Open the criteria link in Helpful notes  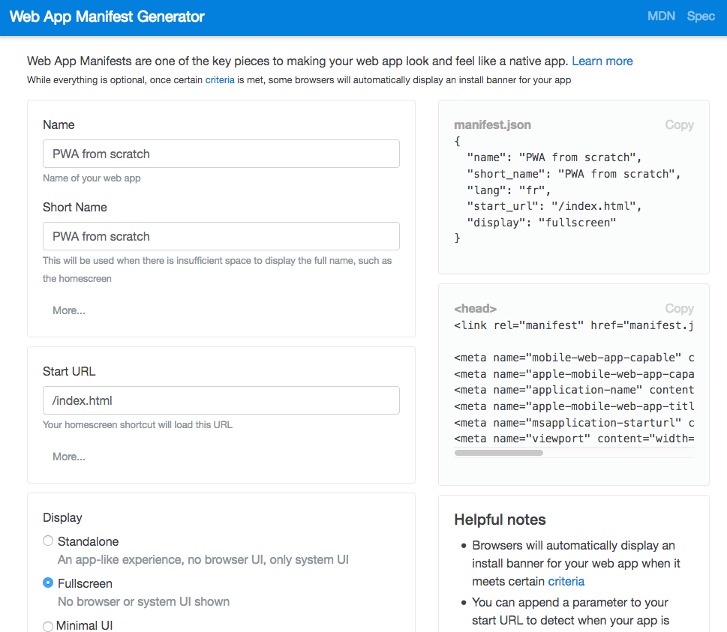(566, 581)
